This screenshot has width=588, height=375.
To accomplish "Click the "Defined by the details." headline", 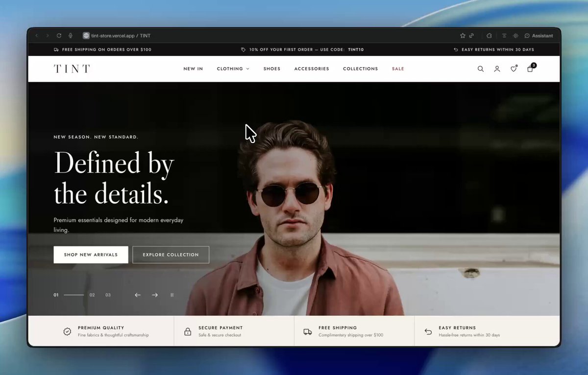I will [114, 178].
